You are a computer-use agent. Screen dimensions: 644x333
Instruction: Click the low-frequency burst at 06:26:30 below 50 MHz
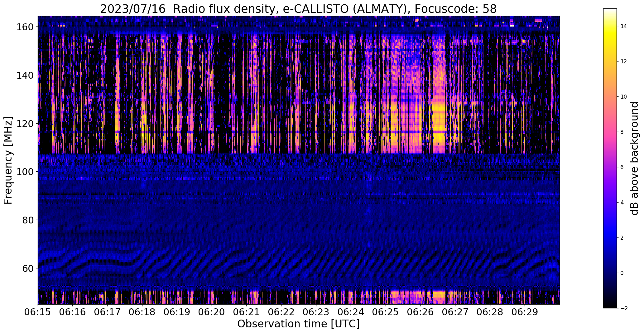pyautogui.click(x=439, y=297)
